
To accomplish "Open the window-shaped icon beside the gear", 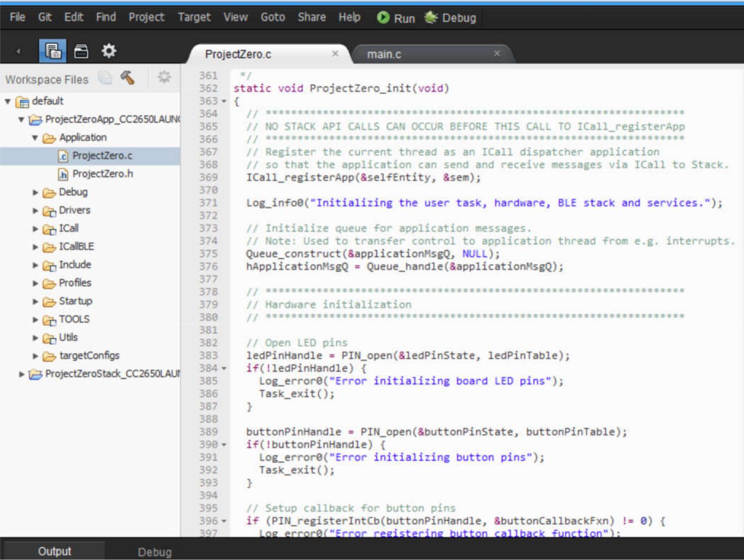I will pyautogui.click(x=81, y=51).
